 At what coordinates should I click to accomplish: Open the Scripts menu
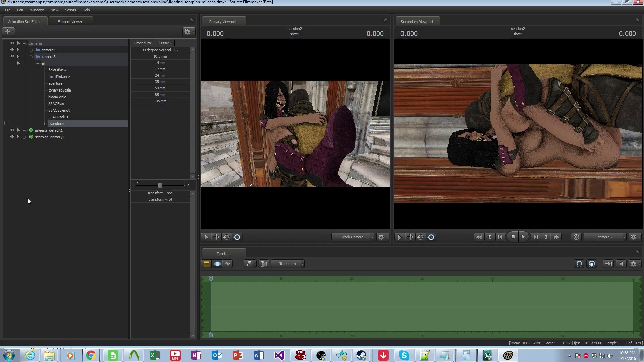pyautogui.click(x=70, y=10)
